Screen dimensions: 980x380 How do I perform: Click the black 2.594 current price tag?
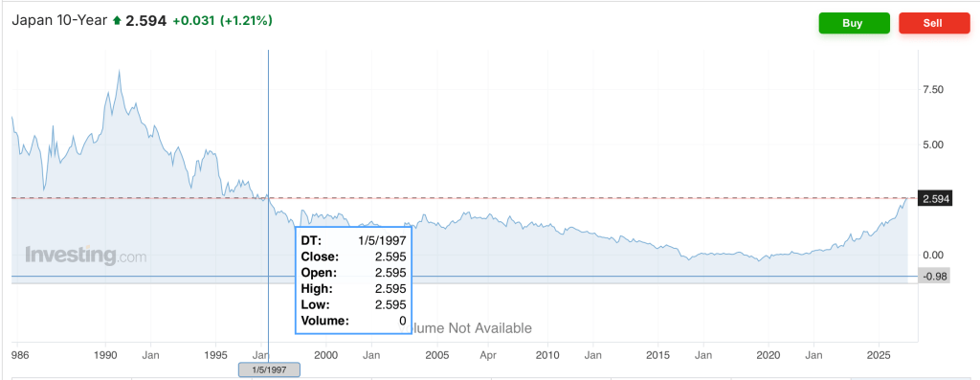point(936,199)
